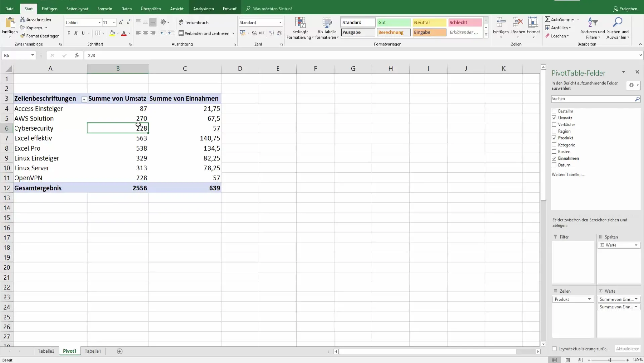This screenshot has width=644, height=363.
Task: Increase indent icon
Action: [171, 33]
